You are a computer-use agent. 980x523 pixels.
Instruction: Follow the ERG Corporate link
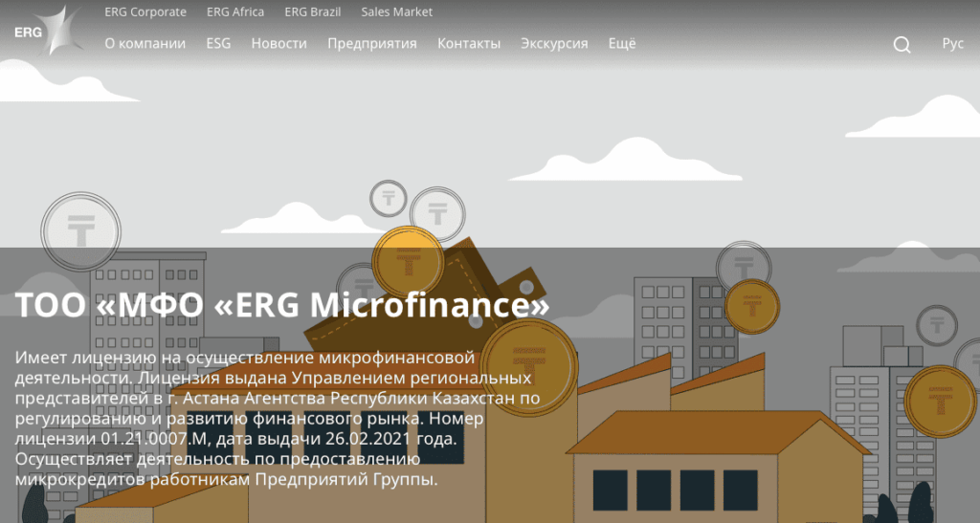click(145, 12)
